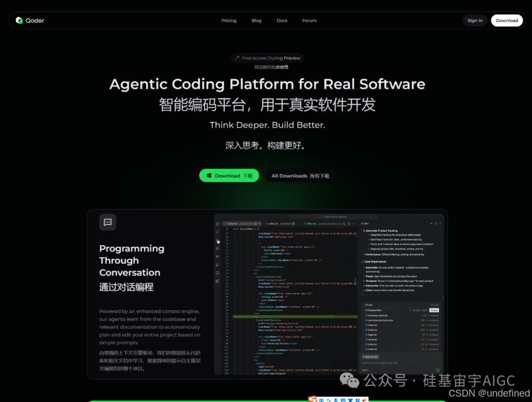Open browsing-history.ts in changed files

377,315
